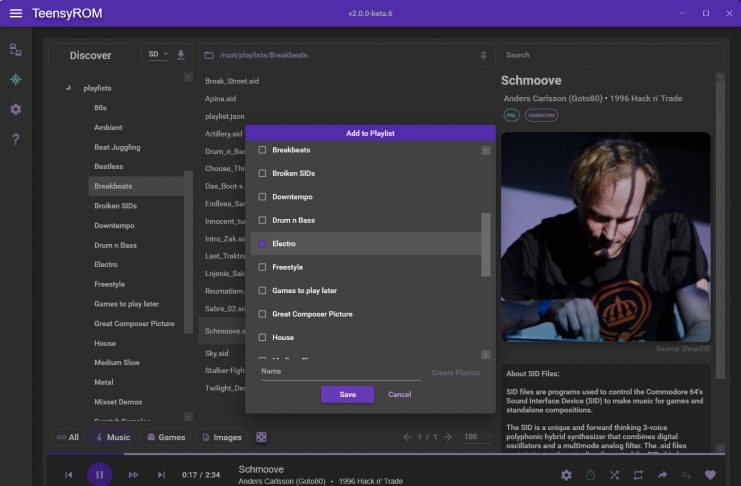Select the Break_Street.sid file

tap(232, 81)
